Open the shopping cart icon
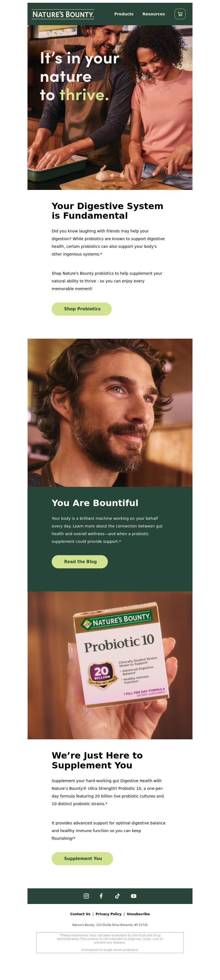The image size is (220, 980). [180, 14]
